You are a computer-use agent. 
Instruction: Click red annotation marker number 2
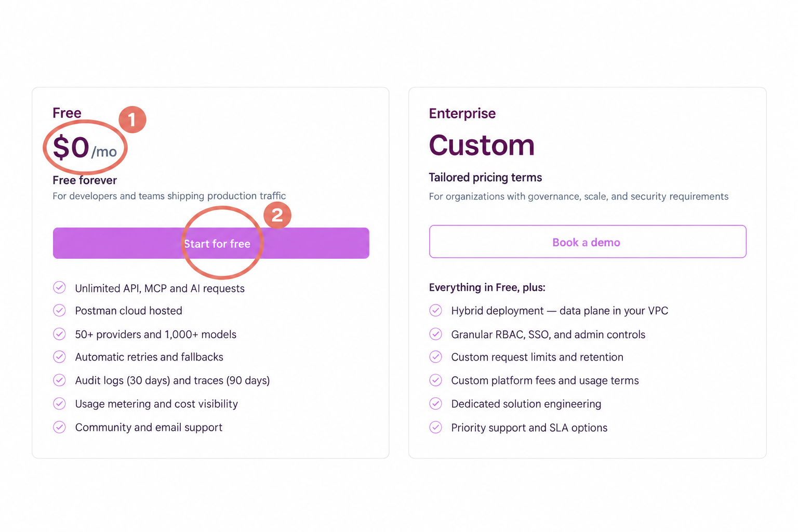(277, 215)
